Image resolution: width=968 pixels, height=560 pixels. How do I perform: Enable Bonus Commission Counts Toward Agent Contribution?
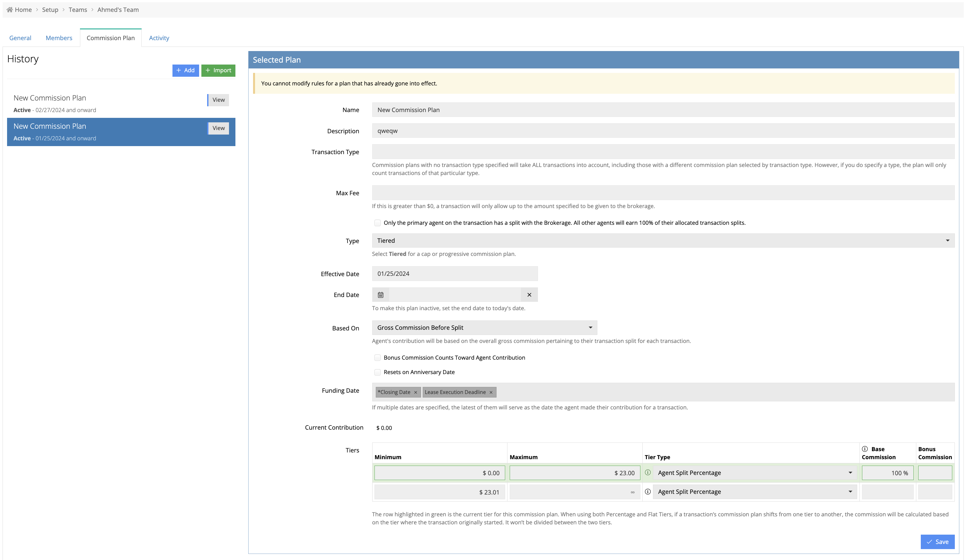pyautogui.click(x=377, y=358)
